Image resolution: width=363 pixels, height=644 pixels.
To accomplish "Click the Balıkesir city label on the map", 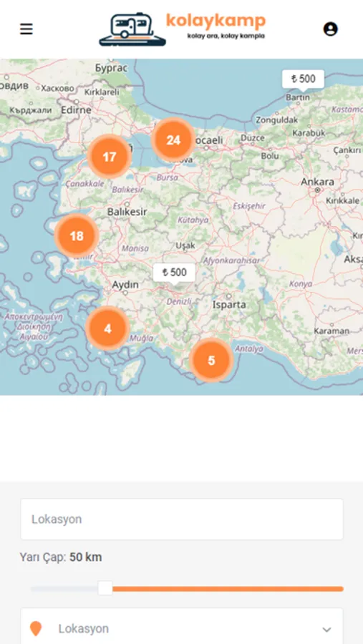I will click(x=127, y=212).
